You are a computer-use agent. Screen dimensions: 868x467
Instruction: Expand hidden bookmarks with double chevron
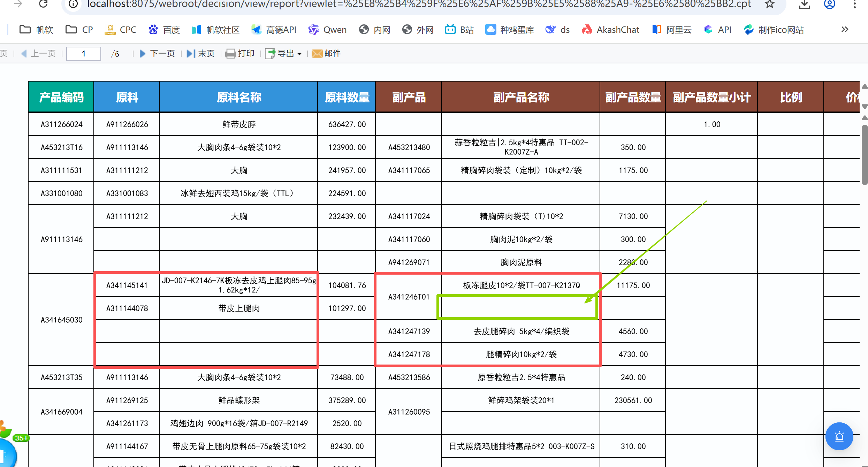click(845, 30)
